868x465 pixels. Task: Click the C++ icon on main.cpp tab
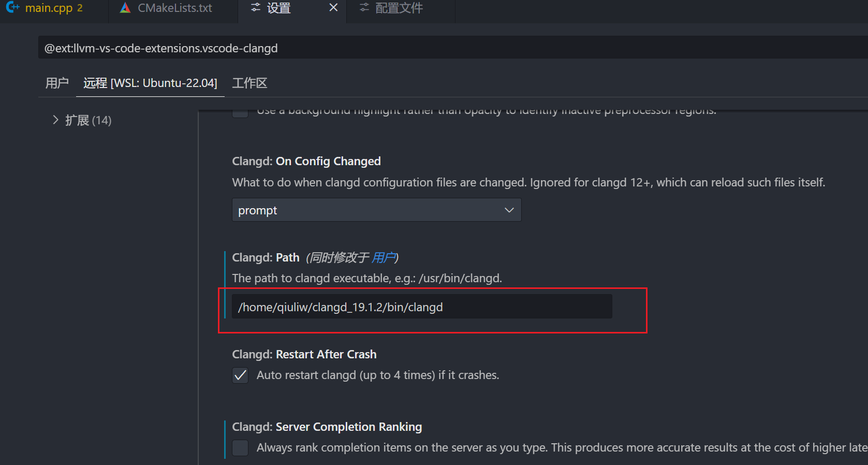pyautogui.click(x=12, y=8)
